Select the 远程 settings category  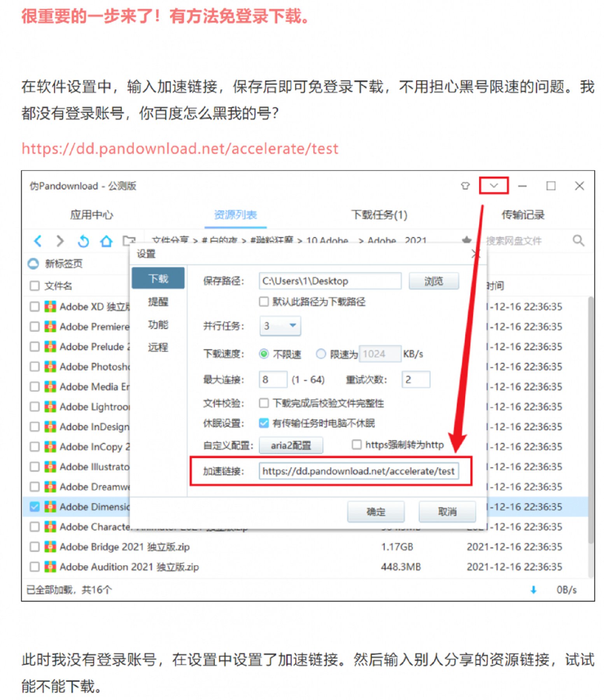158,347
